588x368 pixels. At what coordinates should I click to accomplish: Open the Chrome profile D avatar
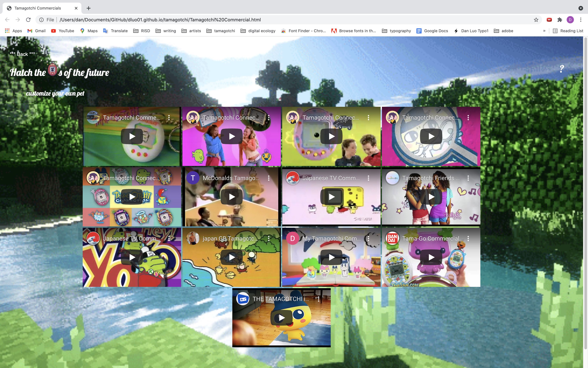click(x=570, y=20)
